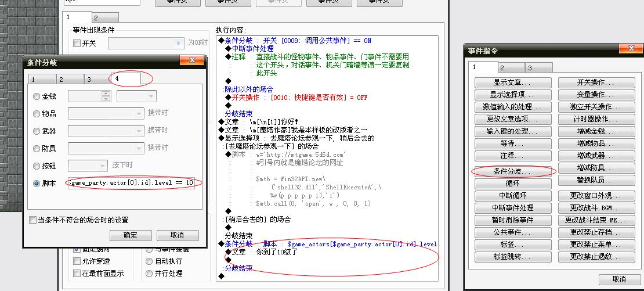Close the 事件指令 window
Viewport: 644px width, 291px height.
(x=632, y=49)
